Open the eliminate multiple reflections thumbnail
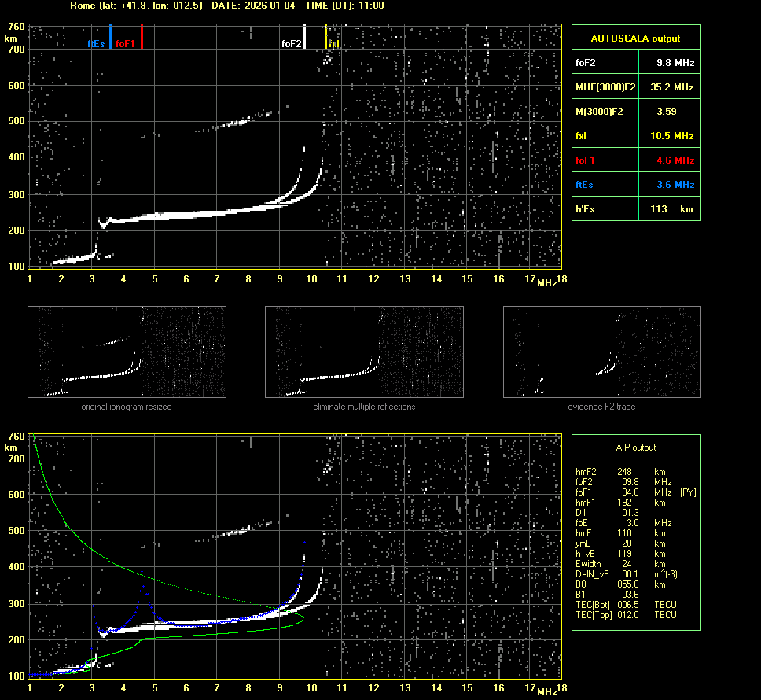 (x=364, y=352)
